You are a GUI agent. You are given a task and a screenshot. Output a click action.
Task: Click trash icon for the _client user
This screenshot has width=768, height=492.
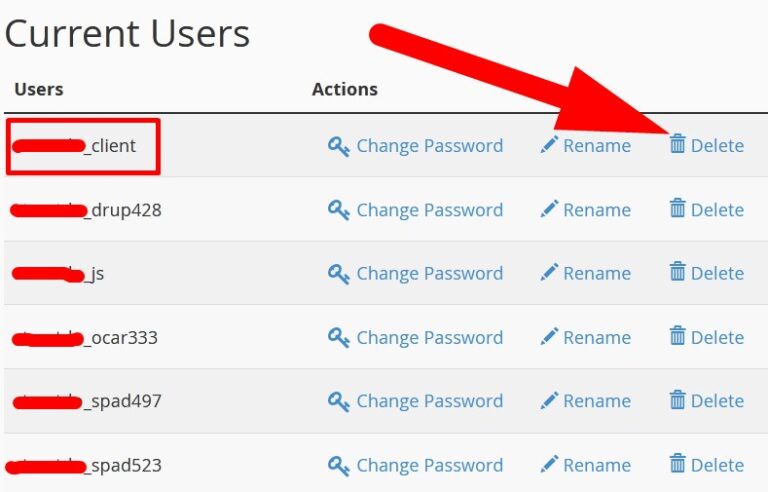coord(678,145)
